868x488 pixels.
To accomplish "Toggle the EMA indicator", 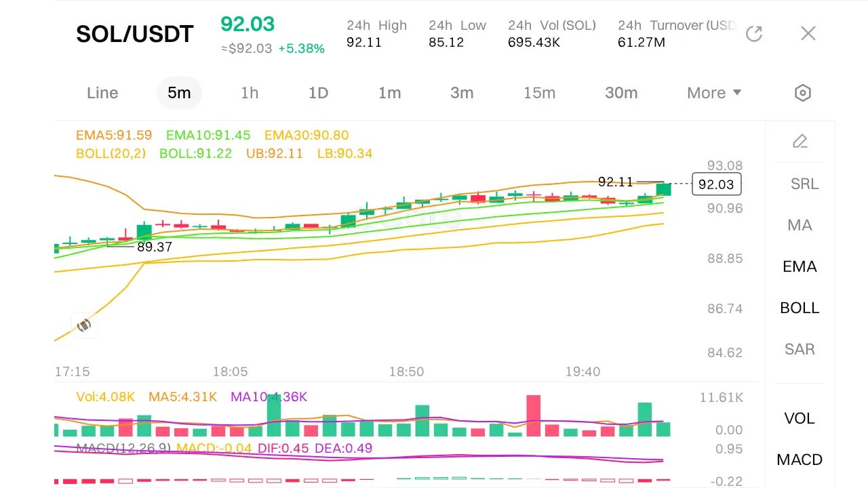I will click(x=800, y=266).
